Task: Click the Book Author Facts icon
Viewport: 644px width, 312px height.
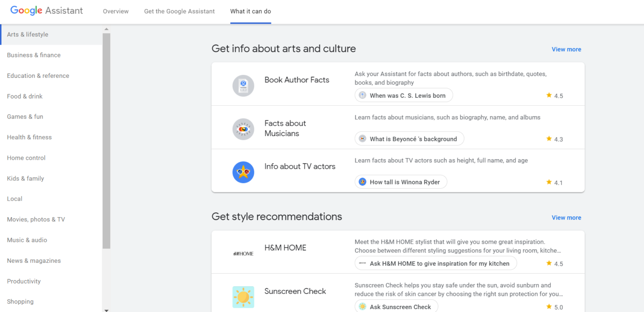Action: (x=243, y=86)
